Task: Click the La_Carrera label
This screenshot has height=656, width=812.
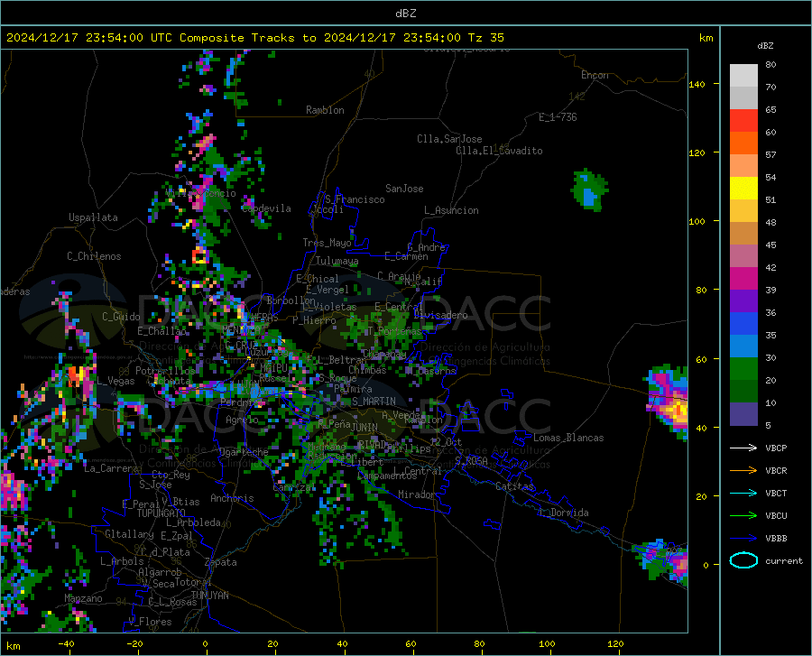Action: coord(111,468)
